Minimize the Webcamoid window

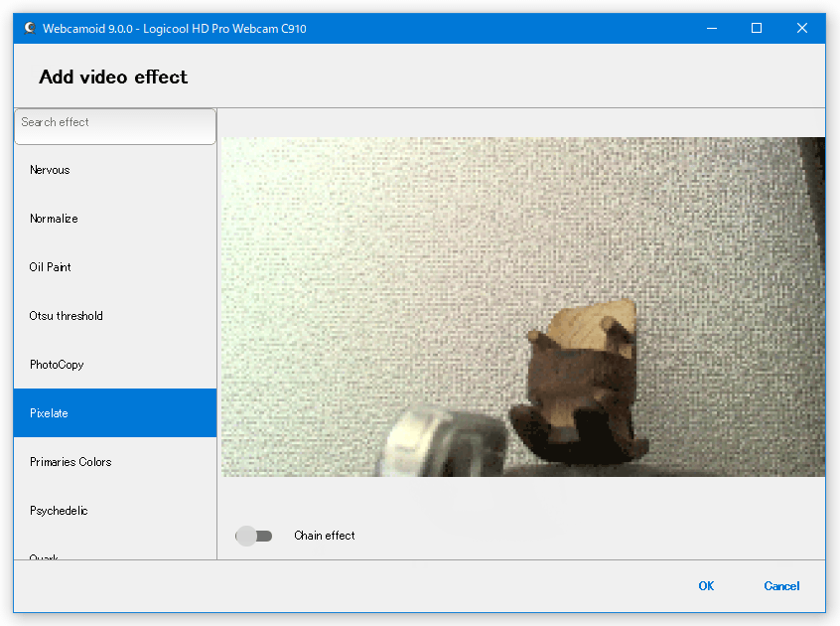(712, 29)
